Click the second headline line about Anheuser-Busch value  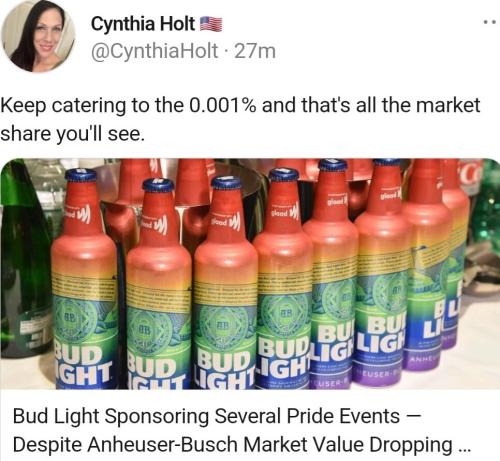pyautogui.click(x=242, y=444)
